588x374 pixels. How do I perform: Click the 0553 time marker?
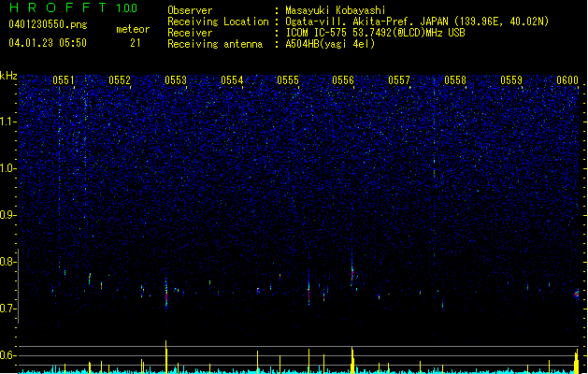[176, 80]
